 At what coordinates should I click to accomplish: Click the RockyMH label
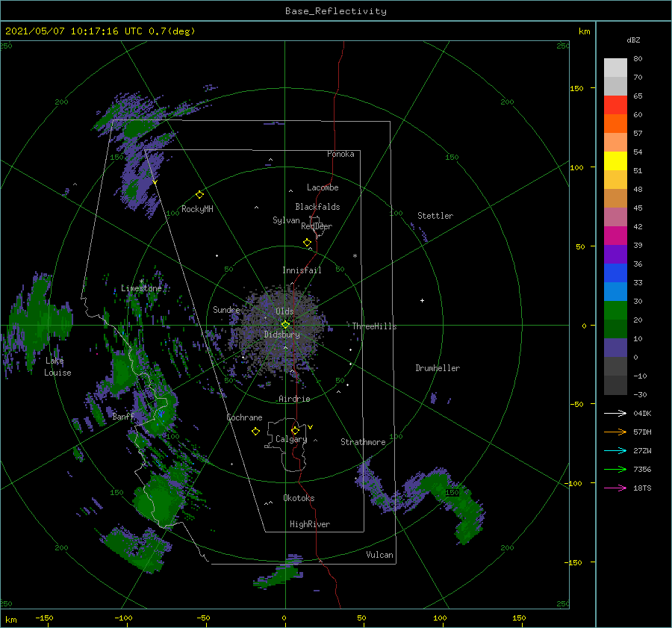click(x=197, y=209)
